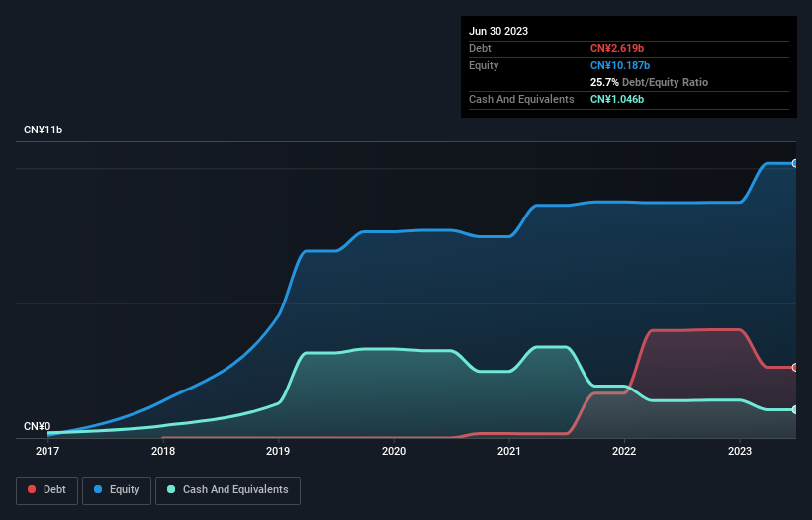This screenshot has height=520, width=812.
Task: Click the 2023 x-axis label
Action: 740,451
